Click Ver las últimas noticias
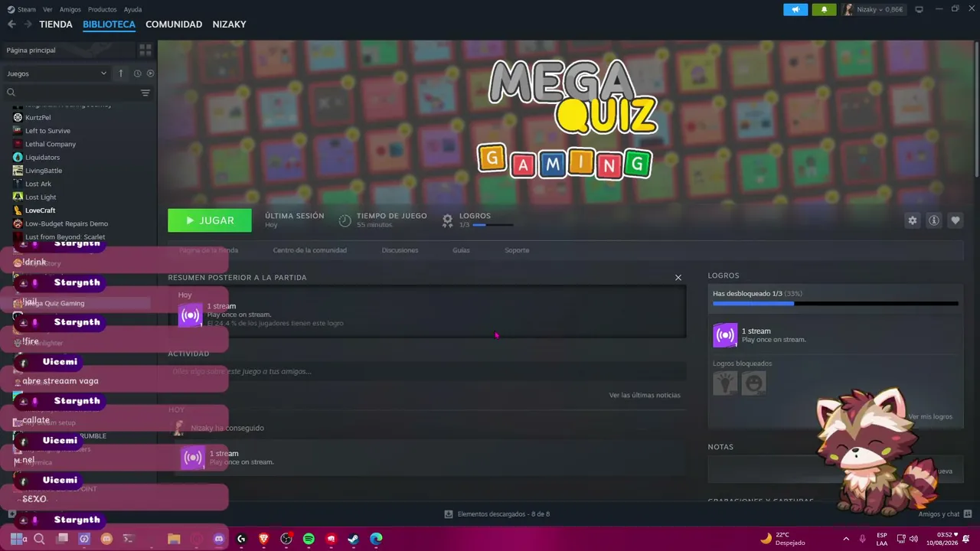 pos(645,395)
